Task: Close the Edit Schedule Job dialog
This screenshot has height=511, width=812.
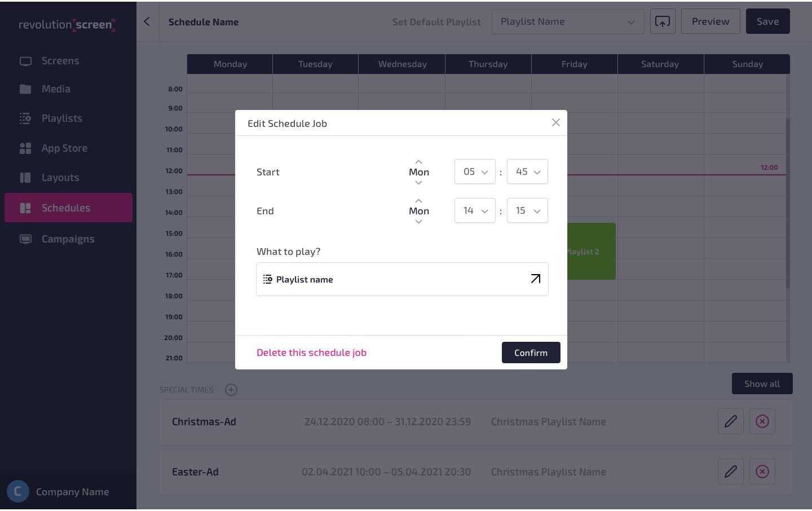Action: click(556, 122)
